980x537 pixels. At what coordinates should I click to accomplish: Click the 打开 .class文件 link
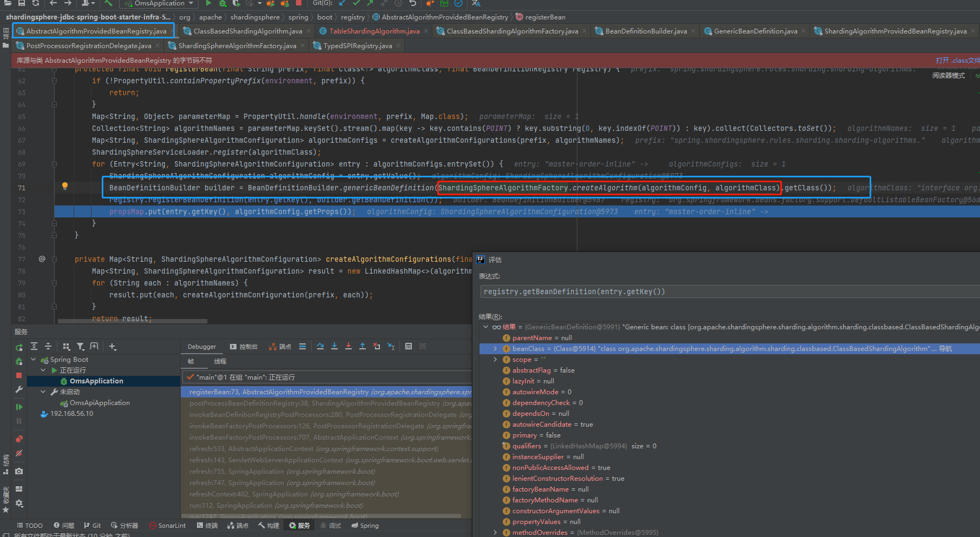[x=957, y=60]
